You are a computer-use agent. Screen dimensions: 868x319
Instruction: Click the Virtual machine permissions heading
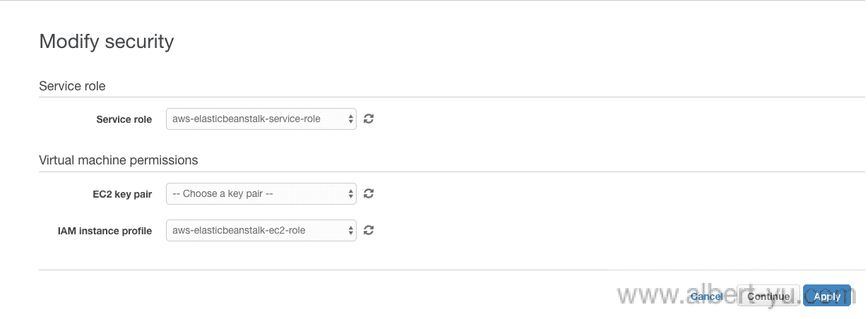point(119,160)
